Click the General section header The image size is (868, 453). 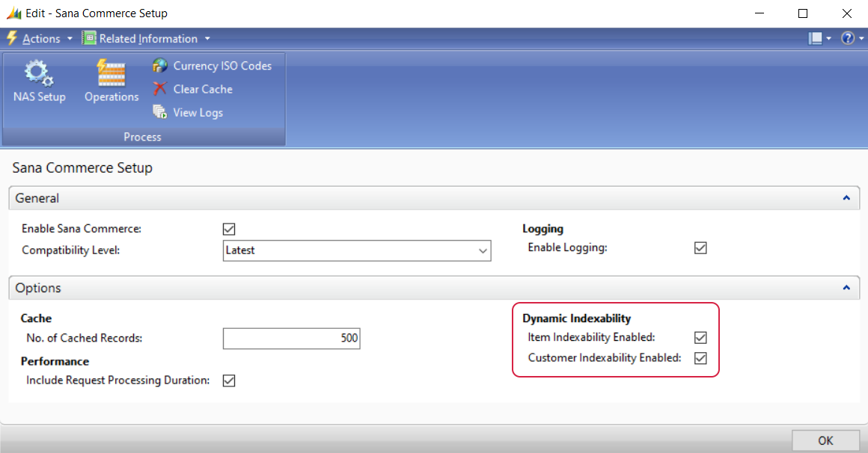434,198
